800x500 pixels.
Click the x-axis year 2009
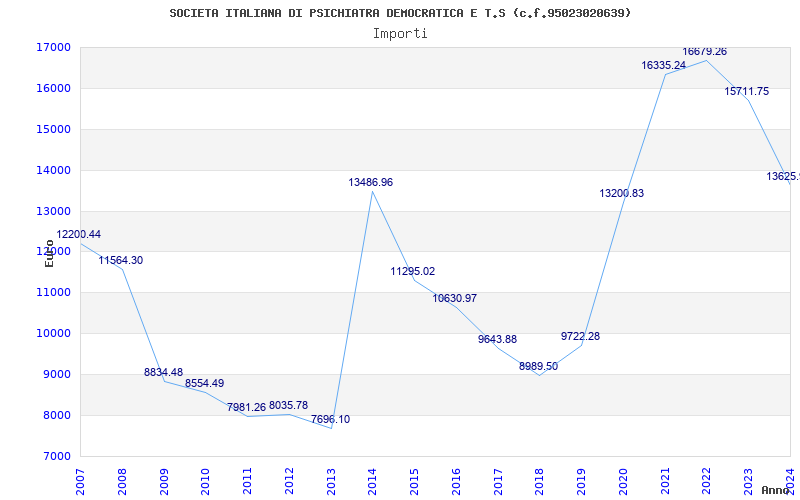click(x=164, y=482)
